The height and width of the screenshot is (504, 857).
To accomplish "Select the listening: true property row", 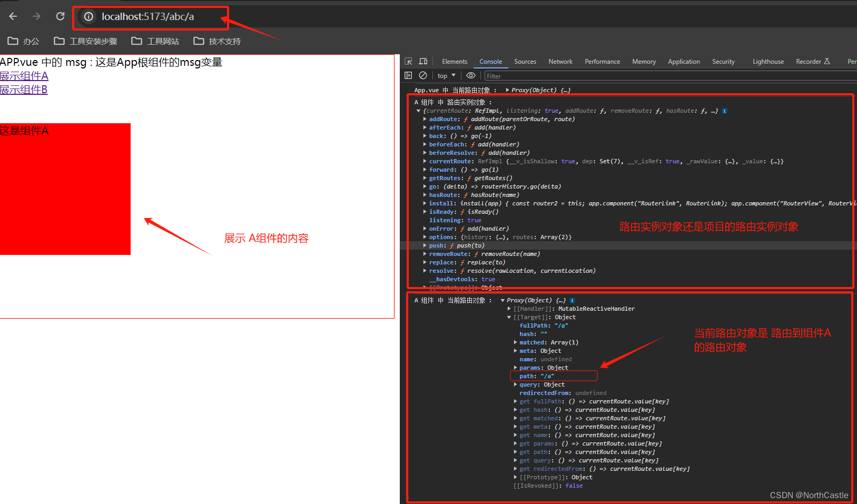I will pyautogui.click(x=455, y=221).
